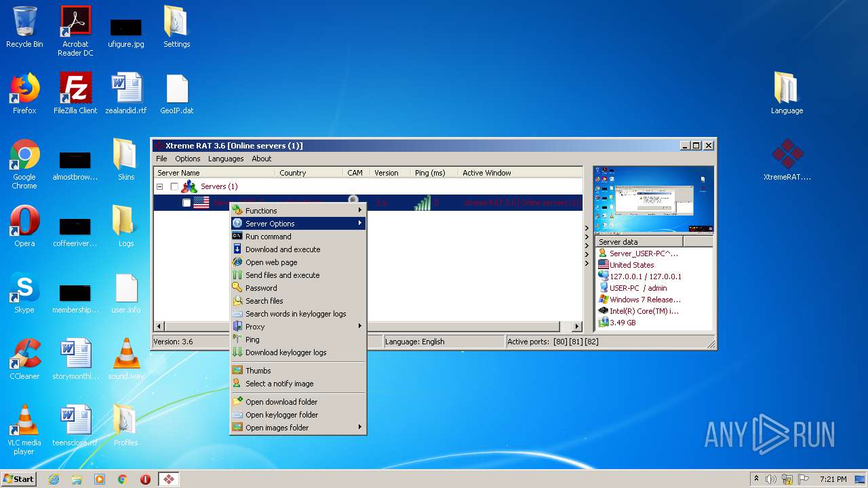Click the server list horizontal scrollbar left arrow
Image resolution: width=868 pixels, height=488 pixels.
click(159, 326)
